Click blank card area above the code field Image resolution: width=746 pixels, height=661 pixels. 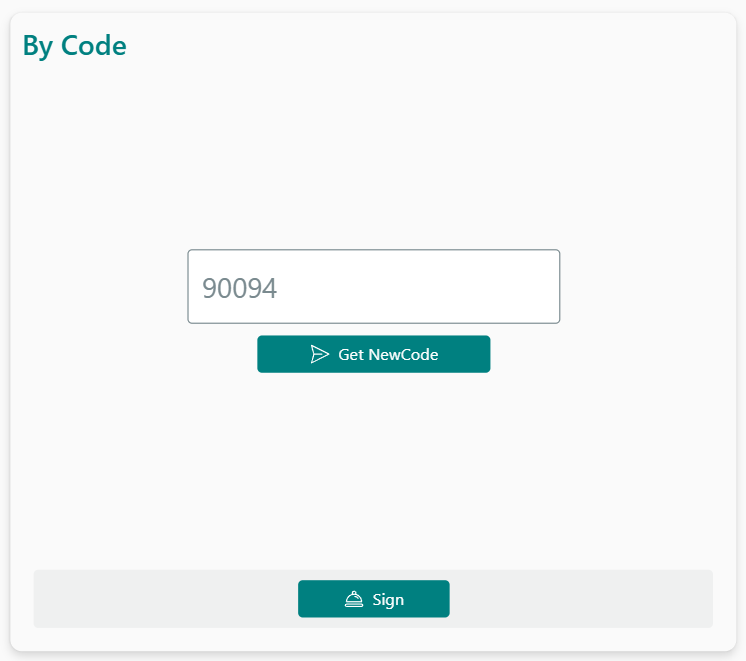coord(373,160)
